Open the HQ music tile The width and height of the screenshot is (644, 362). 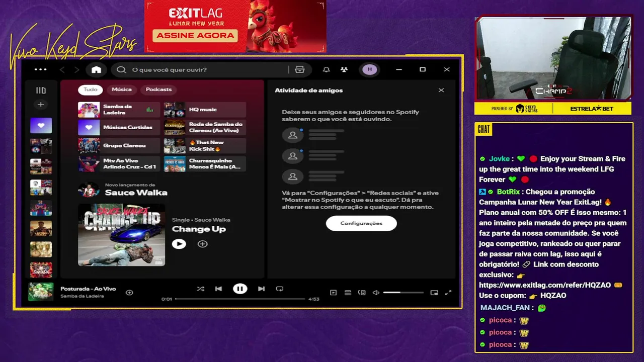point(205,110)
